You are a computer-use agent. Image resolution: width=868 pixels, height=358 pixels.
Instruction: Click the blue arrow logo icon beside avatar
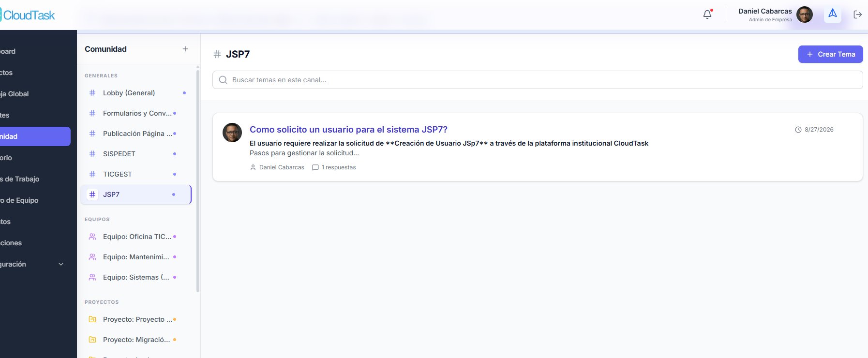point(833,14)
